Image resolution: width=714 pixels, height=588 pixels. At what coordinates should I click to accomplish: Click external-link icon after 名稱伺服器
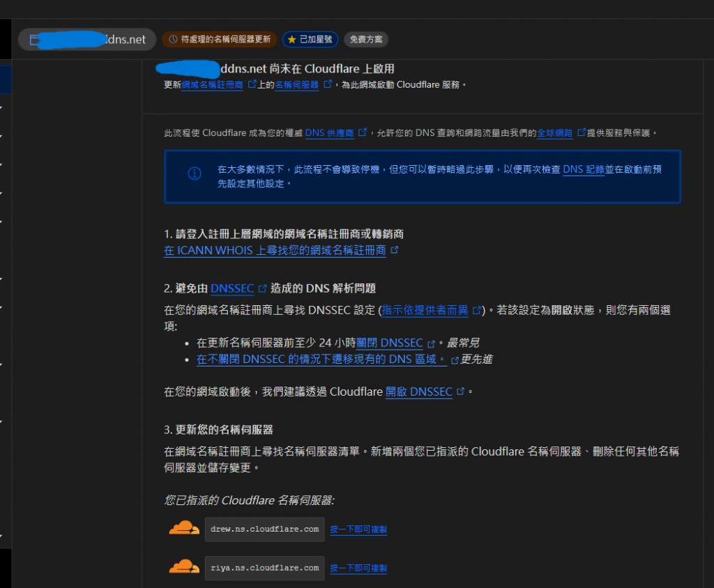coord(328,84)
